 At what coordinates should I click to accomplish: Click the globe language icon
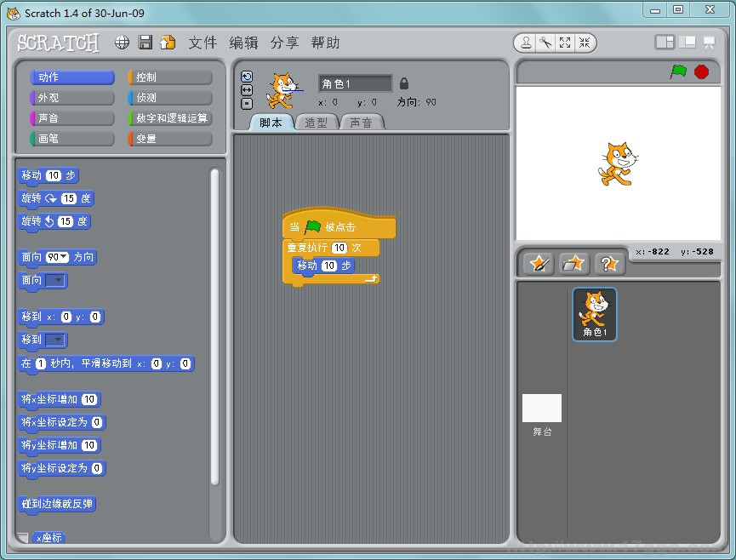click(123, 43)
